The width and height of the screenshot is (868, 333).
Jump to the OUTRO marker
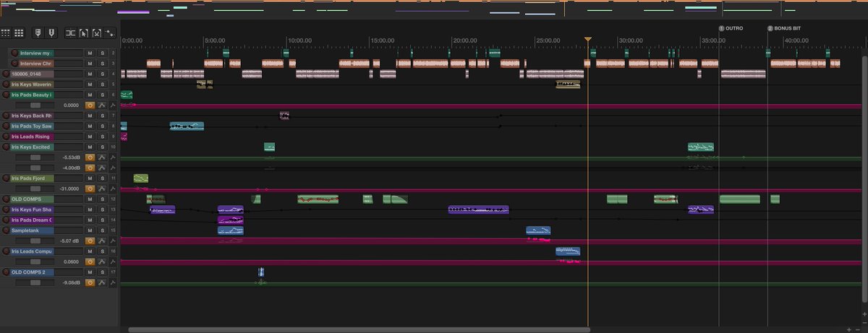(x=731, y=28)
